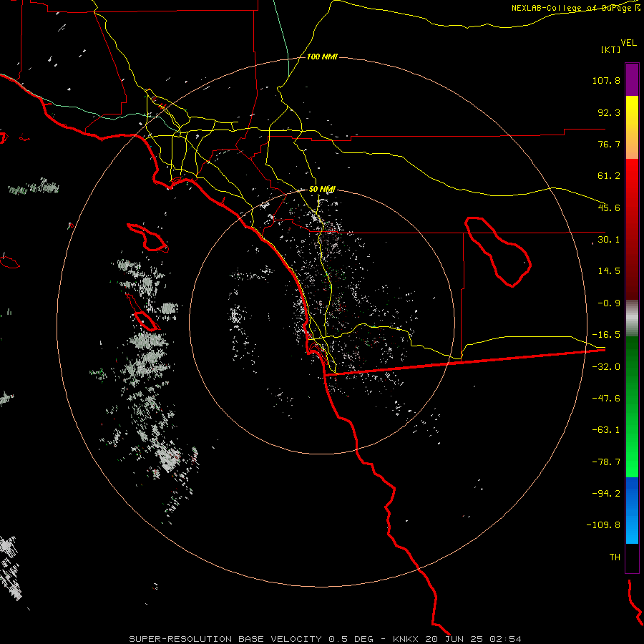Click the 100 NMI range ring label
This screenshot has height=644, width=644.
tap(322, 57)
